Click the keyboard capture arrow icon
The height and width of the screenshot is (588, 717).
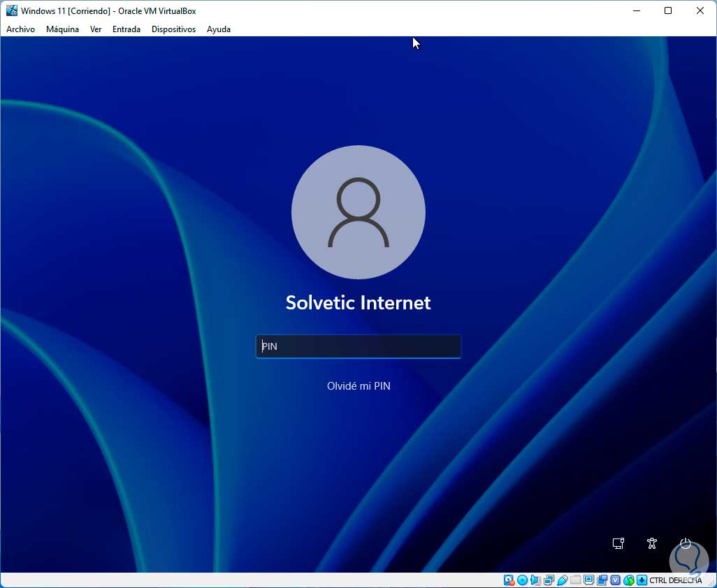(x=642, y=580)
